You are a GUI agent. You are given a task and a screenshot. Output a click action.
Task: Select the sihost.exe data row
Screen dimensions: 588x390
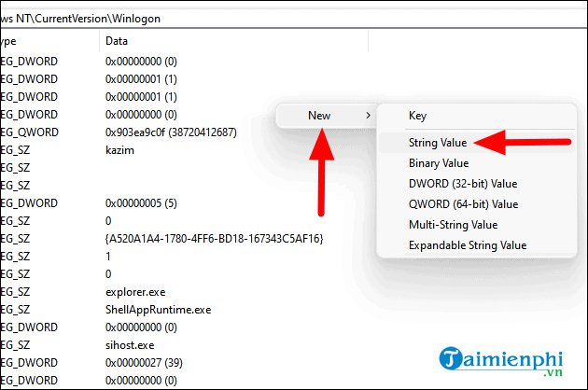(x=130, y=345)
